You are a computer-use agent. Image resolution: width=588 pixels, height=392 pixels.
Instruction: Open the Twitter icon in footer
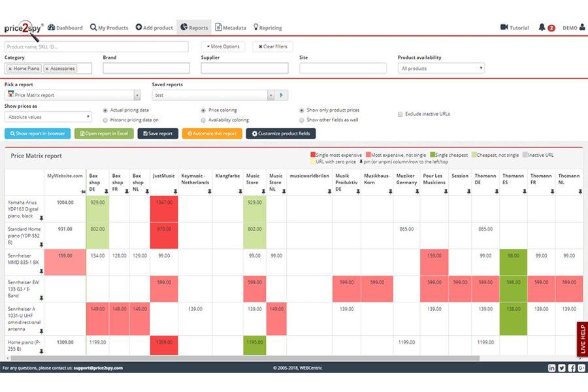(x=561, y=368)
